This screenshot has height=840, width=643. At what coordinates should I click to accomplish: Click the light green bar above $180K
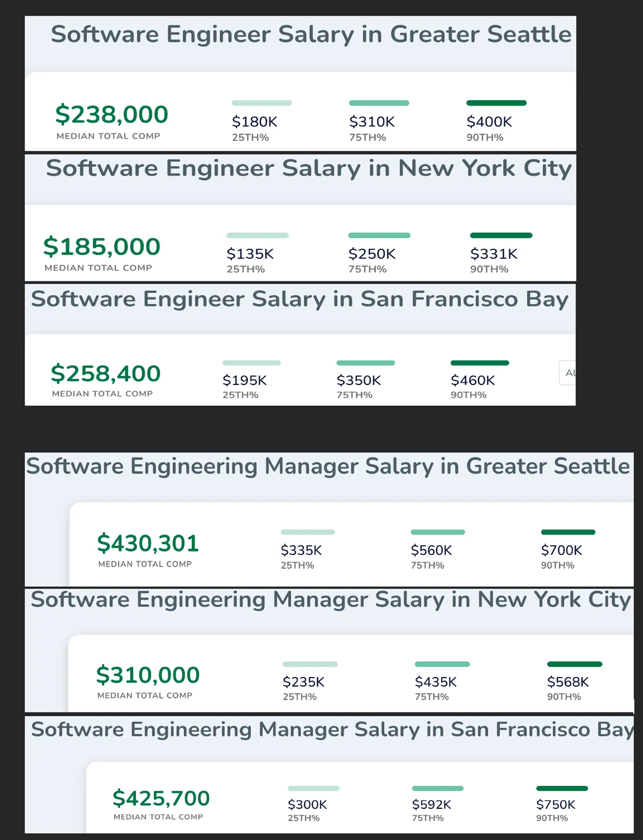pyautogui.click(x=261, y=103)
